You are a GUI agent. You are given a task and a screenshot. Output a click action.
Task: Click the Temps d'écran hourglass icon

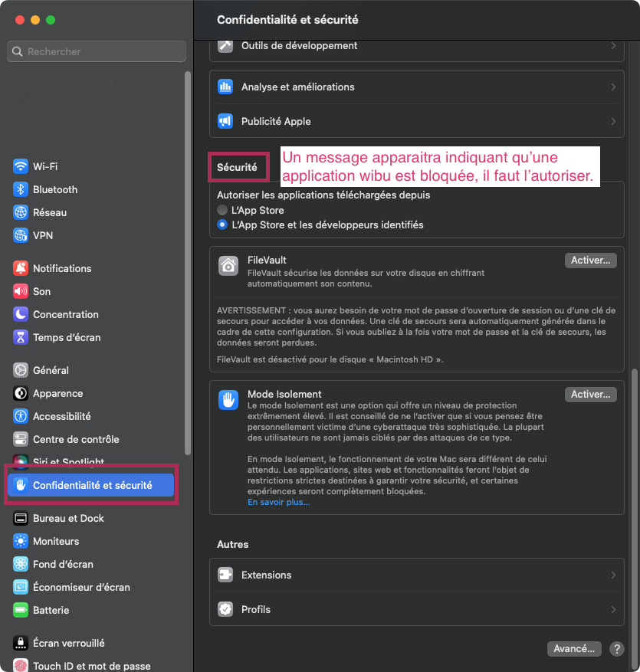click(21, 337)
